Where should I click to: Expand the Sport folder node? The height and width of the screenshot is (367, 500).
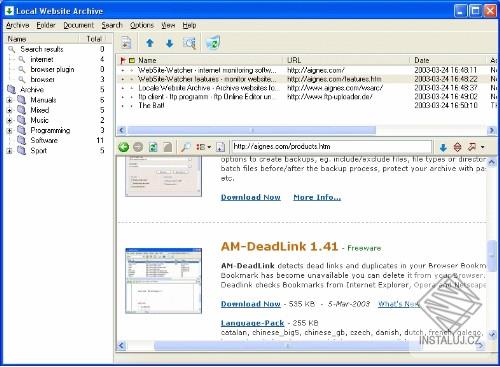(10, 151)
